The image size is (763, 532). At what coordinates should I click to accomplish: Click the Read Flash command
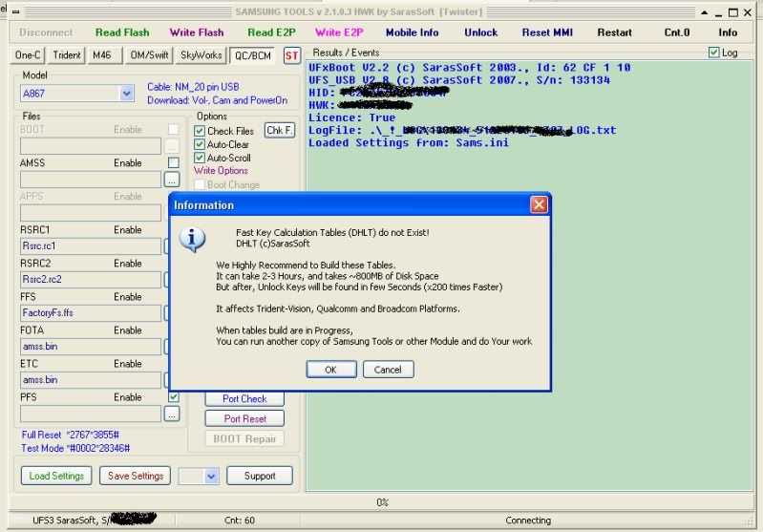coord(122,32)
